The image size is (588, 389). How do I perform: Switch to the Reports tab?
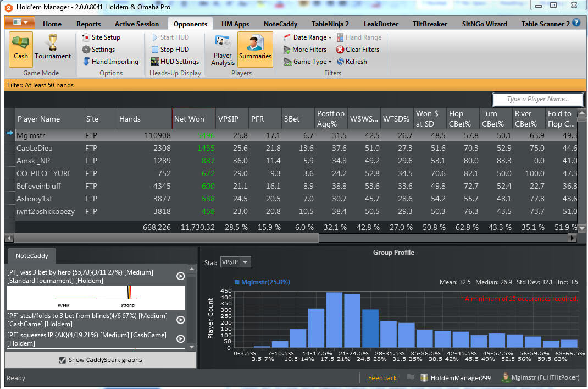coord(88,24)
